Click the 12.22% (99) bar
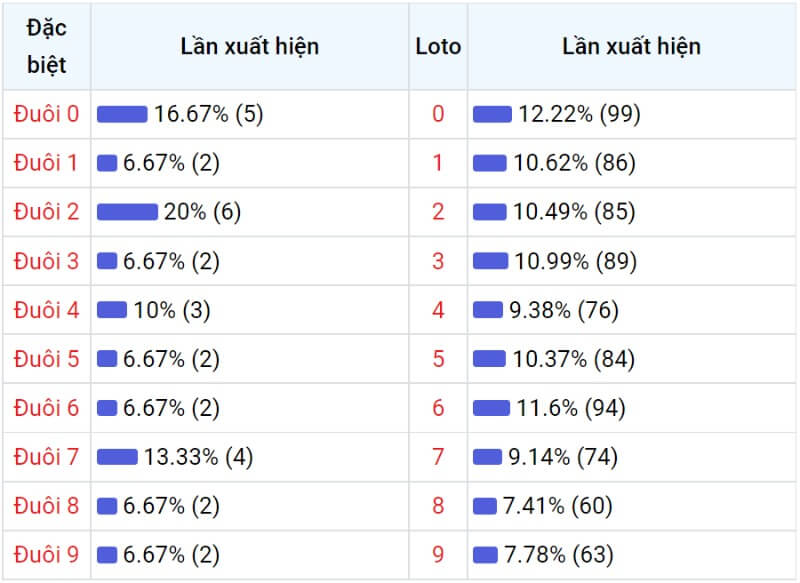Screen dimensions: 800x583 (x=492, y=114)
